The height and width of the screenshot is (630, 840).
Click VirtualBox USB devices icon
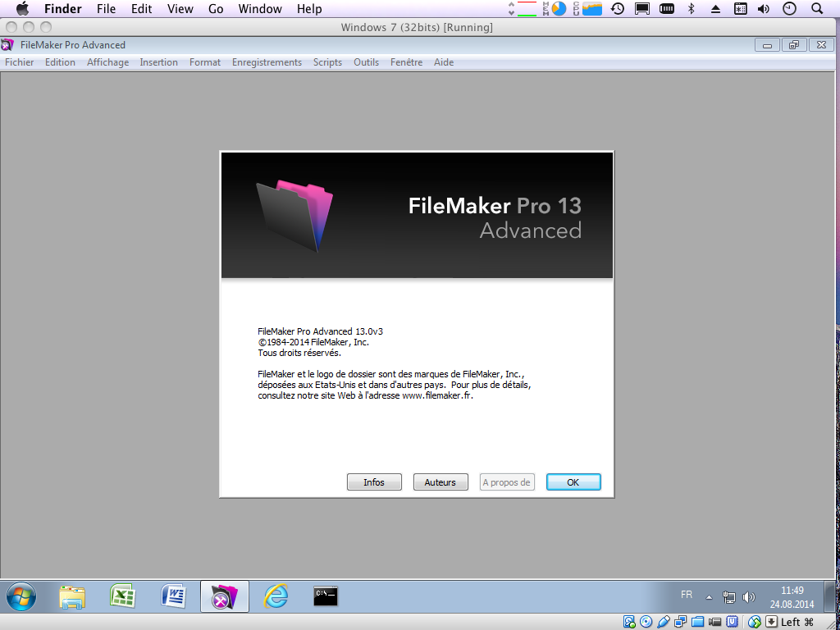point(663,622)
